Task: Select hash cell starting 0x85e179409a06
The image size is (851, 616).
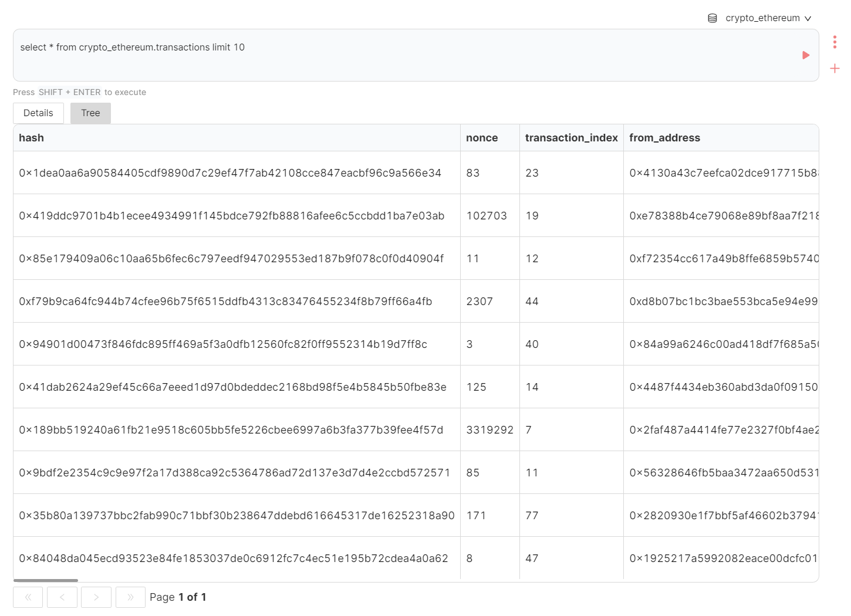Action: coord(237,259)
